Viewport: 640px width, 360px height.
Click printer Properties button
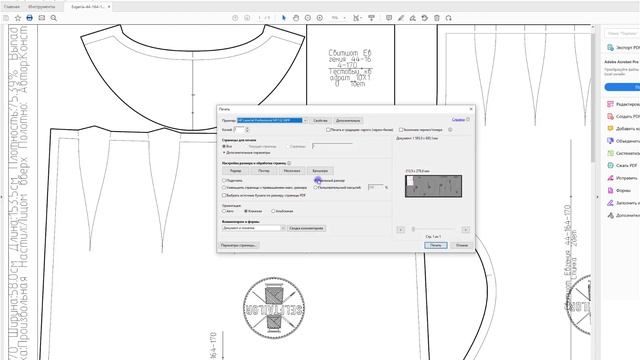[x=320, y=120]
